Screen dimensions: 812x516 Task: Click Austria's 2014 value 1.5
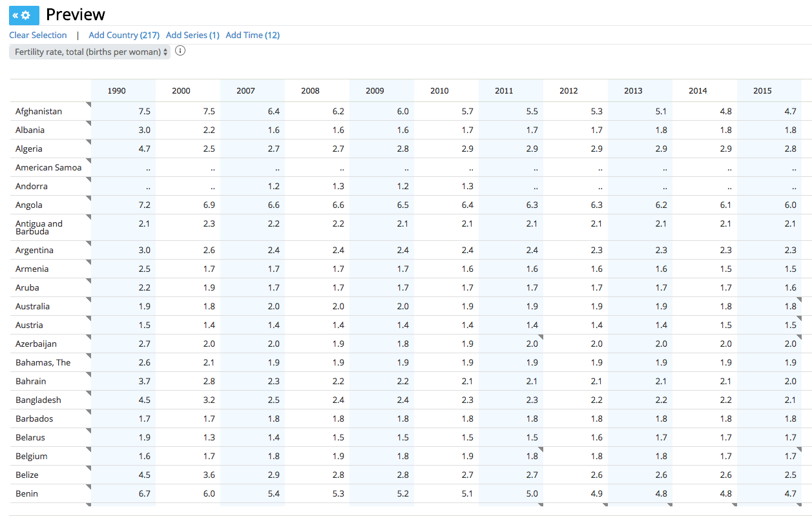point(726,325)
